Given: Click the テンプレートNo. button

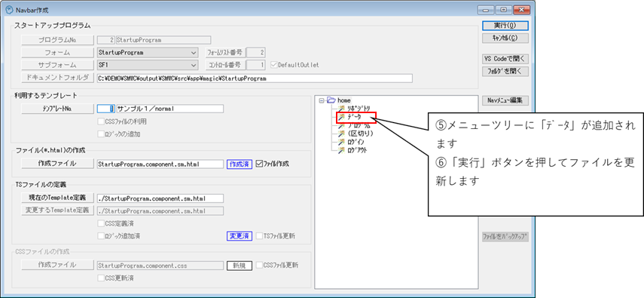Looking at the screenshot, I should tap(58, 109).
